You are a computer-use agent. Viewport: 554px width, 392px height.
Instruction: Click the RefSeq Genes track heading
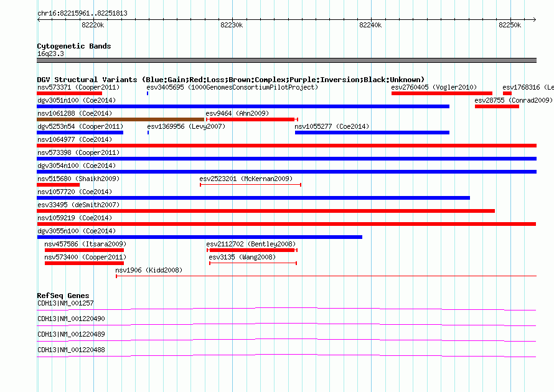[63, 296]
